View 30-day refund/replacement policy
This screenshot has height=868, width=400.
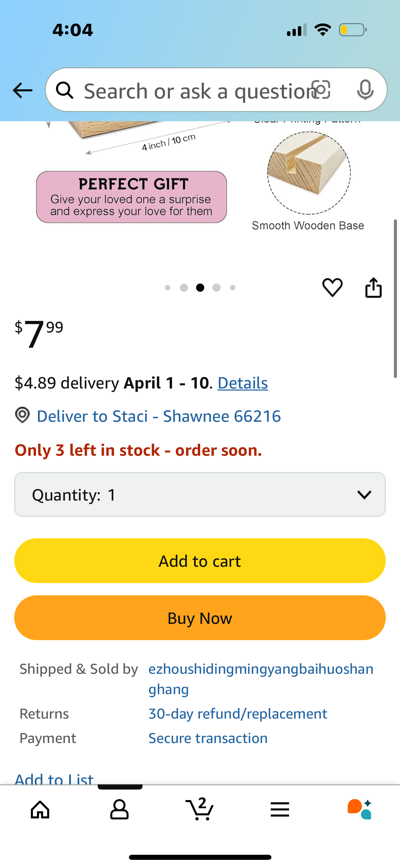[x=238, y=714]
